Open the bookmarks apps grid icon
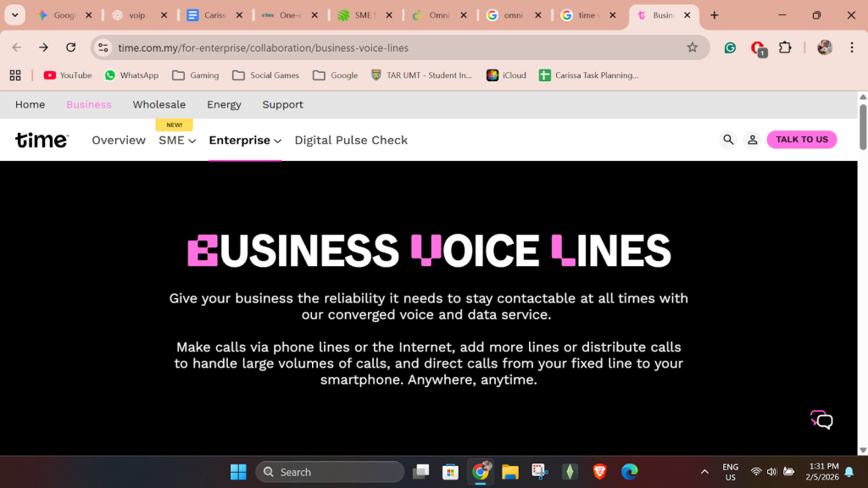Image resolution: width=868 pixels, height=488 pixels. [15, 75]
